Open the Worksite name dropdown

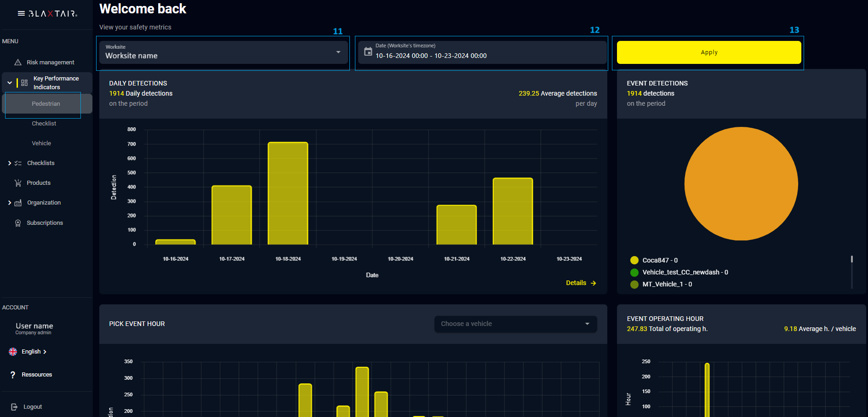pyautogui.click(x=223, y=52)
